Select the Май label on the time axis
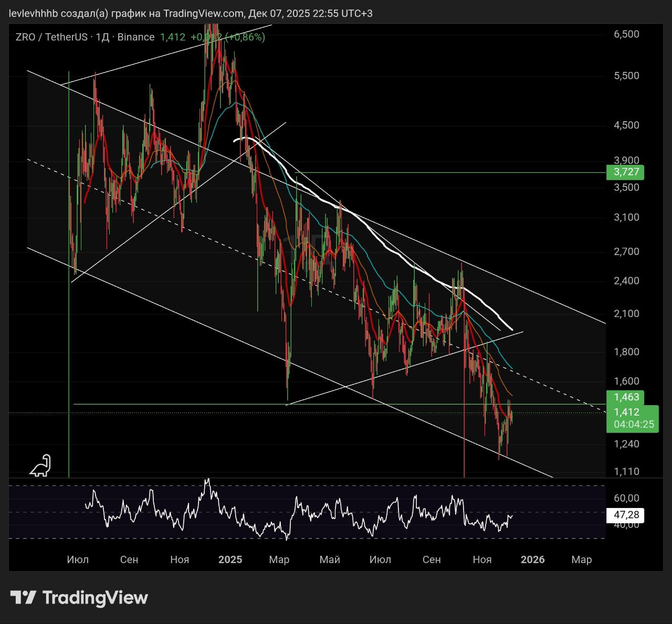672x624 pixels. point(330,559)
